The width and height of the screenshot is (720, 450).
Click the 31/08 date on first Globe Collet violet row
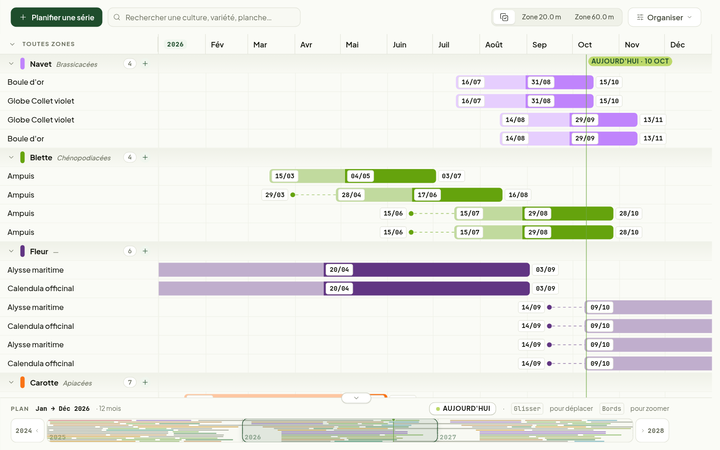click(541, 101)
